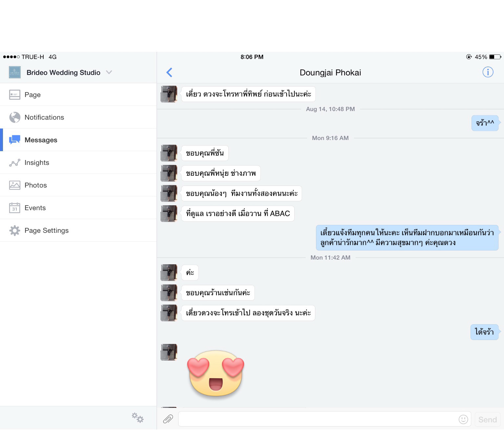Click the paperclip attachment icon
This screenshot has height=440, width=504.
168,419
